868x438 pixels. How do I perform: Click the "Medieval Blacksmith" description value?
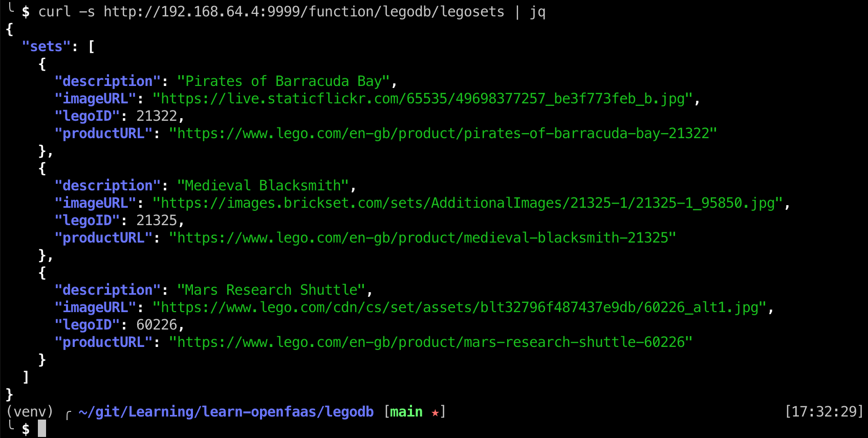coord(263,186)
